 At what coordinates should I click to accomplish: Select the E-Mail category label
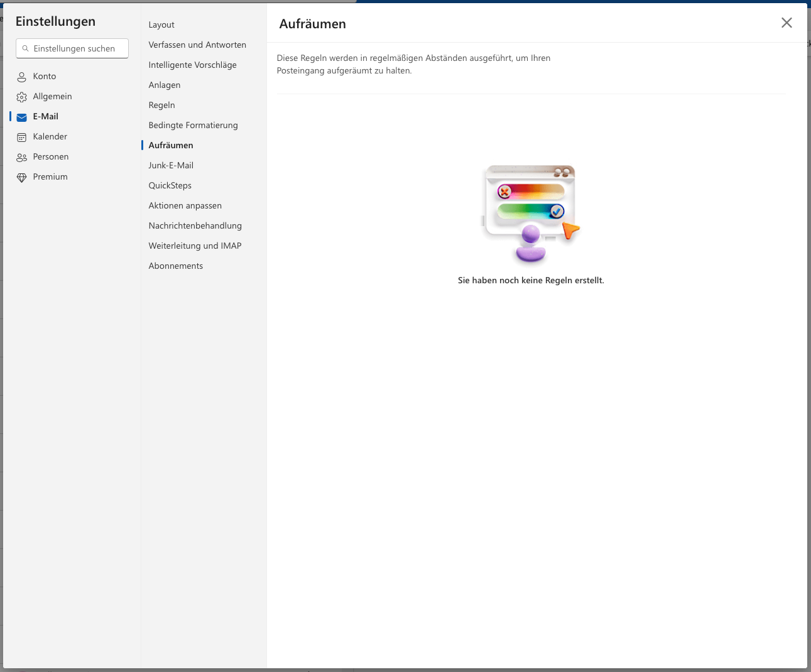[x=46, y=116]
